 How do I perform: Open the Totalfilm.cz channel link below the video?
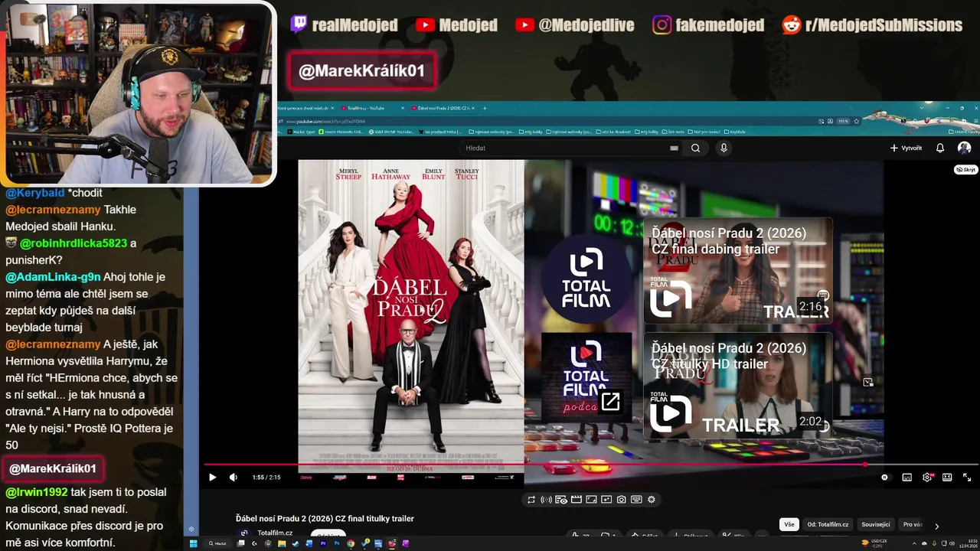click(x=275, y=533)
